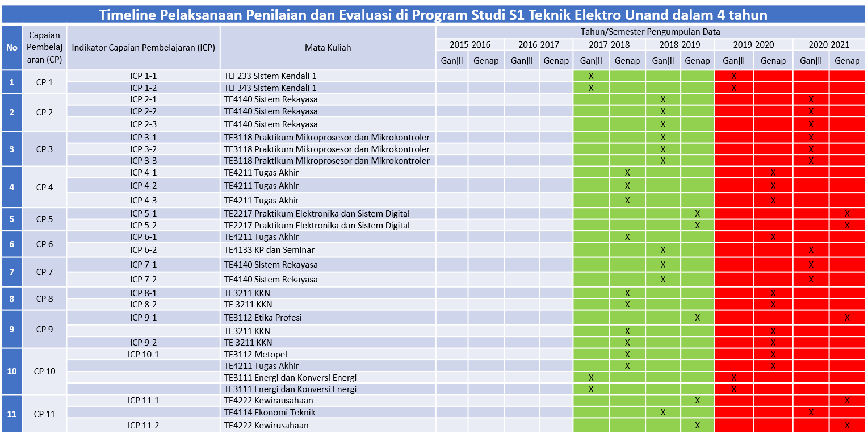Select the 2020-2021 year header

(829, 45)
